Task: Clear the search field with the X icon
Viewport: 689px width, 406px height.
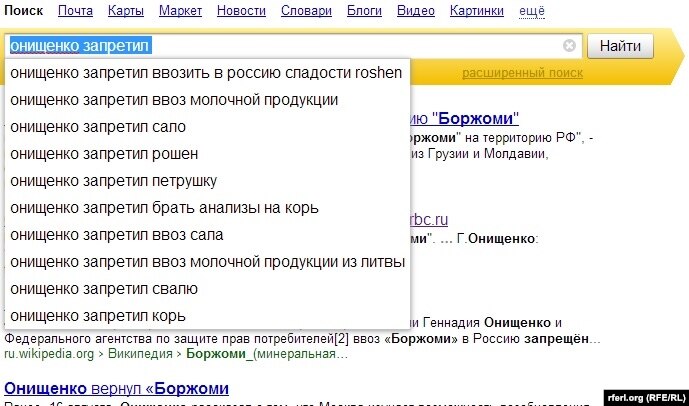Action: click(569, 46)
